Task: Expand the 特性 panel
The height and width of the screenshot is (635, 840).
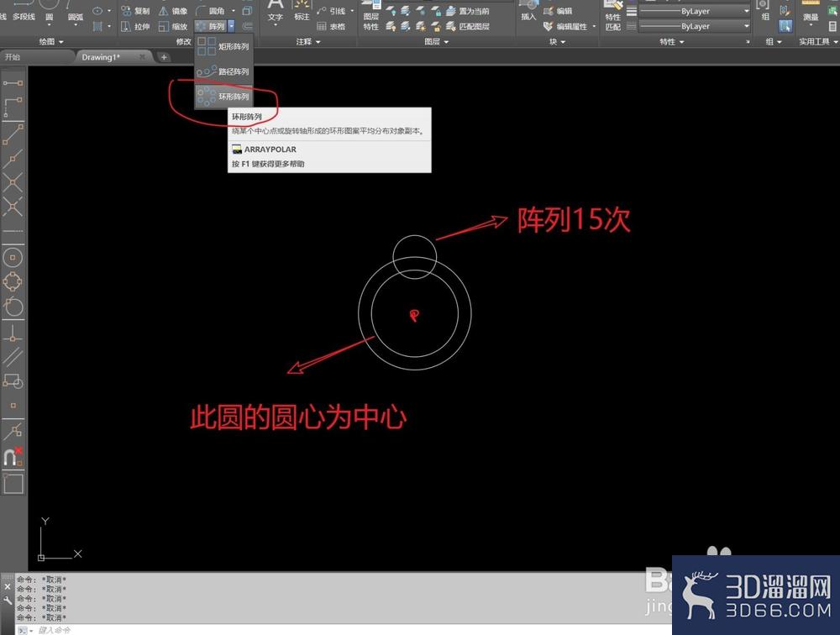Action: pyautogui.click(x=672, y=41)
